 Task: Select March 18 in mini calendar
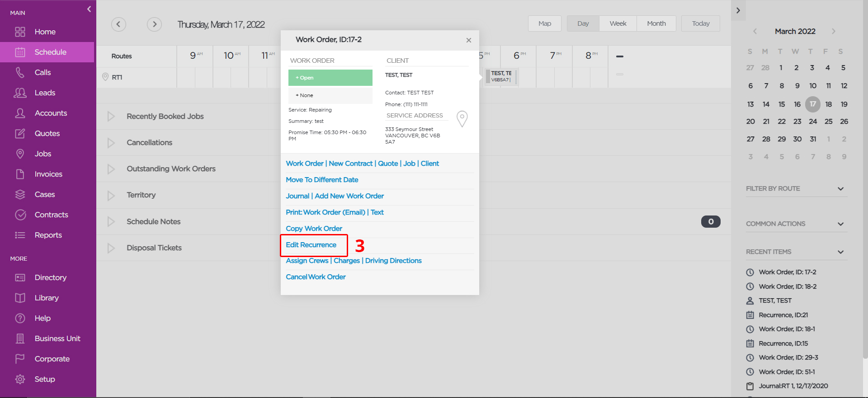pos(828,104)
